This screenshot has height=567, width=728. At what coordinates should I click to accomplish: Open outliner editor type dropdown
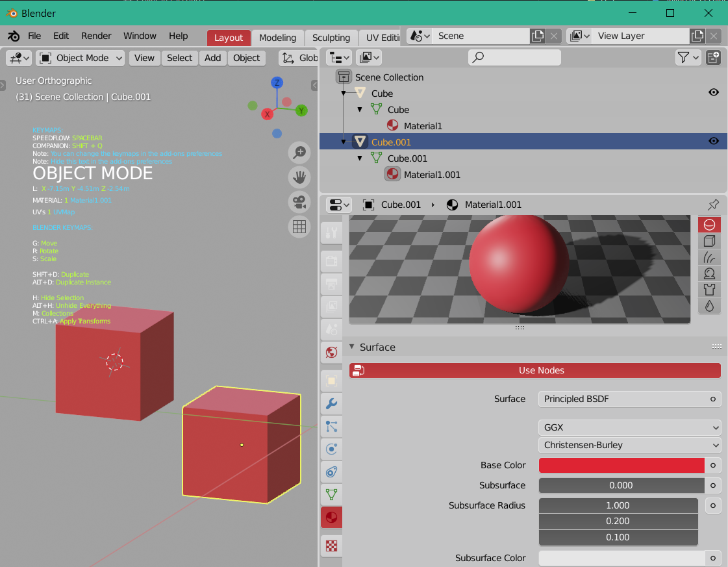click(x=338, y=58)
